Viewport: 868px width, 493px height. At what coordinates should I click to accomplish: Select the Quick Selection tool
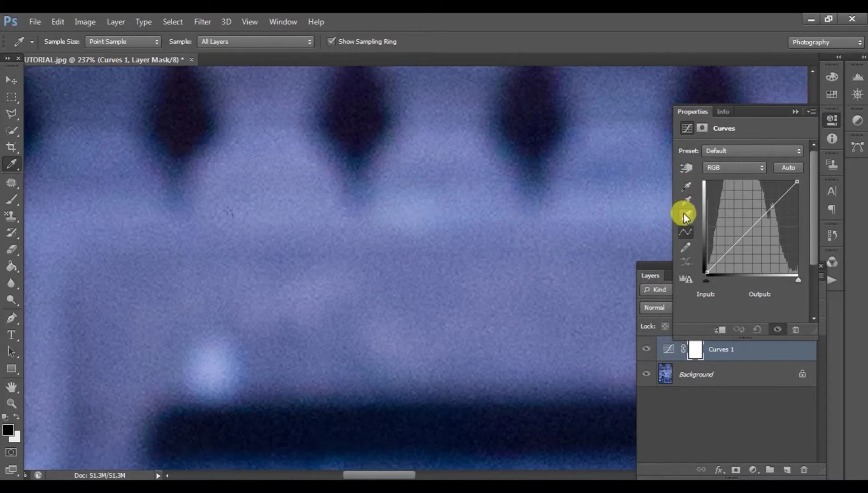point(11,131)
